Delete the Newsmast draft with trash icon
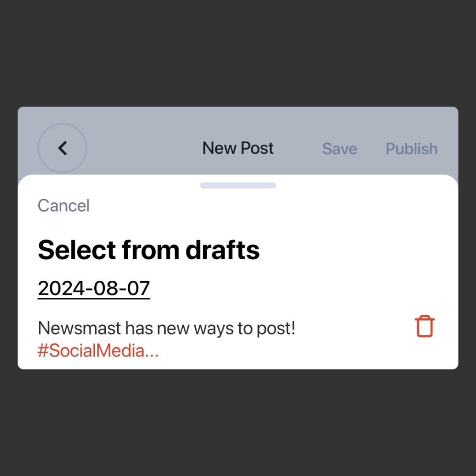476x476 pixels. click(424, 327)
